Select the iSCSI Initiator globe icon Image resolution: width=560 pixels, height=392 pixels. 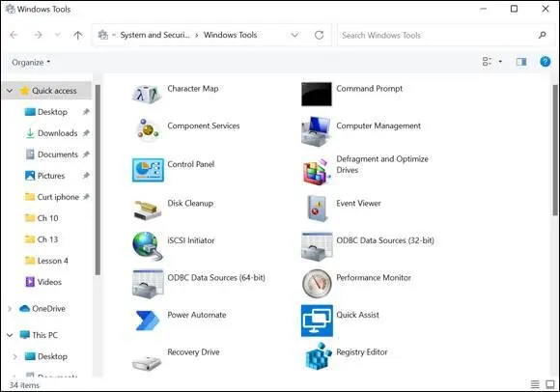tap(147, 245)
